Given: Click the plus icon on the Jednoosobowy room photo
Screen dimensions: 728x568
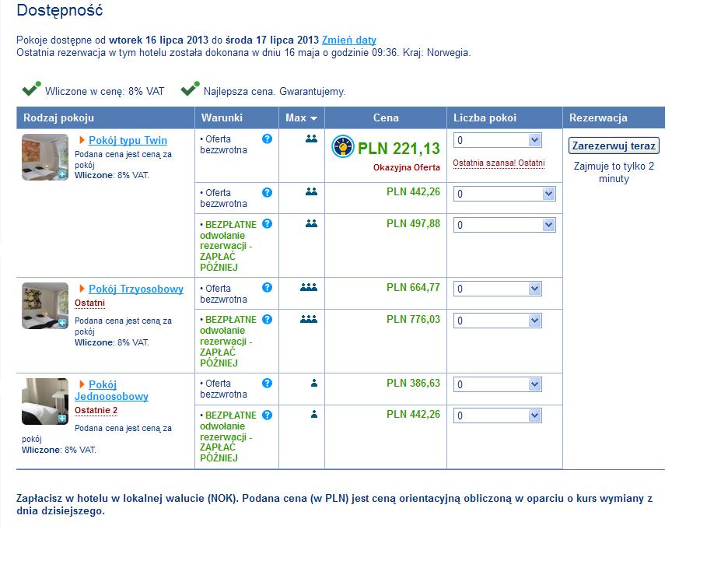Looking at the screenshot, I should [62, 419].
